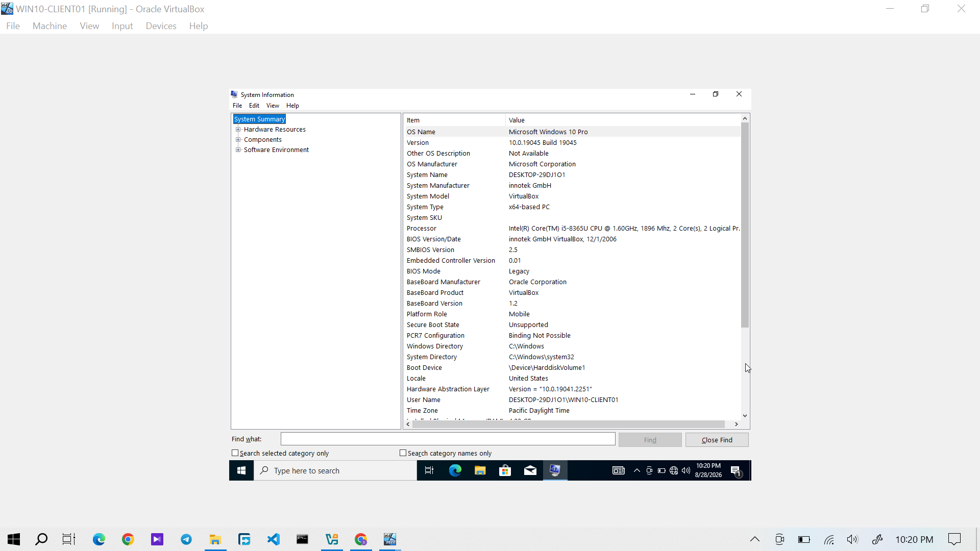Open host Windows Start button
980x551 pixels.
[14, 539]
